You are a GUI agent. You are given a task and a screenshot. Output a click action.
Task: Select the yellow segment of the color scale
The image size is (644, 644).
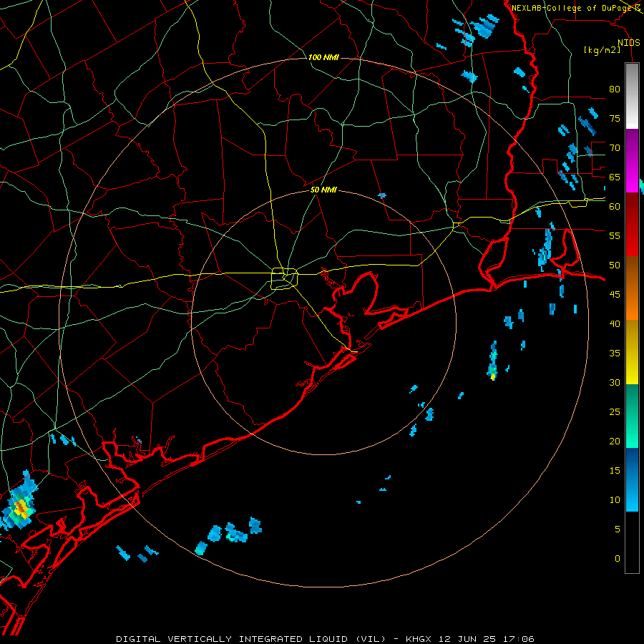pos(632,352)
